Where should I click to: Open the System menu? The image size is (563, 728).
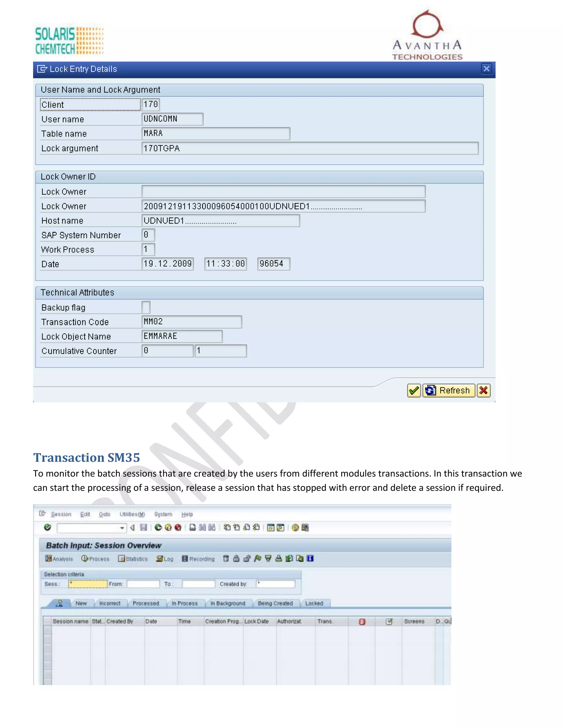click(x=163, y=514)
